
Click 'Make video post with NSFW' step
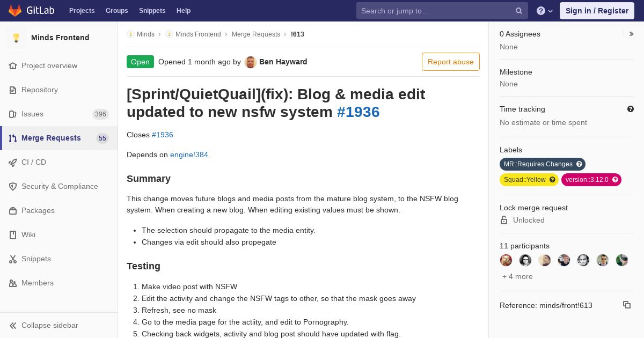189,286
